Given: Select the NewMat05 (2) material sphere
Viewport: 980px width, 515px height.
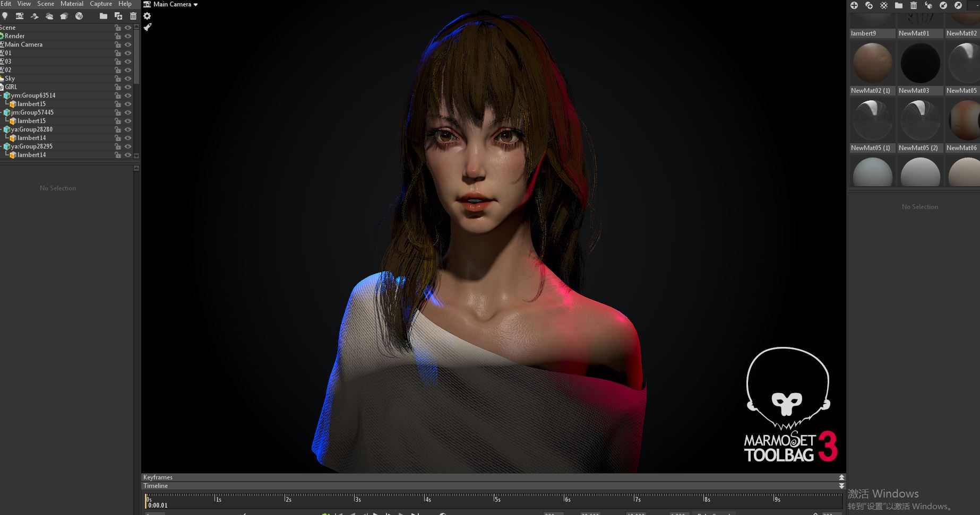Looking at the screenshot, I should tap(920, 120).
